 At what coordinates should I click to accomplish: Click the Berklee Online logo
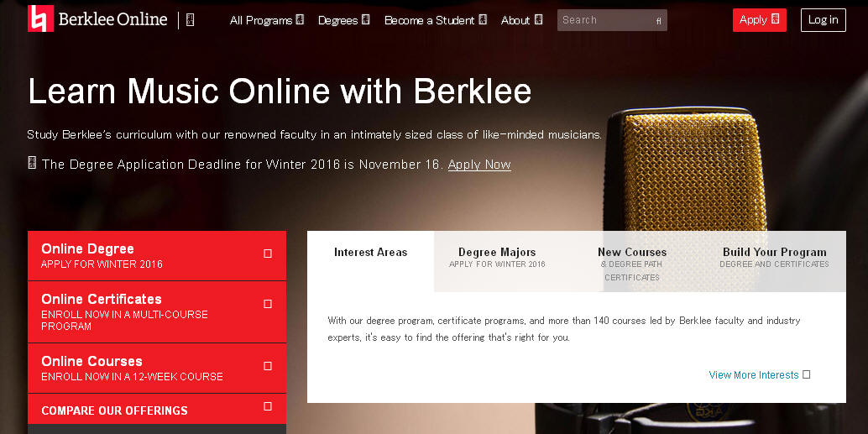97,18
